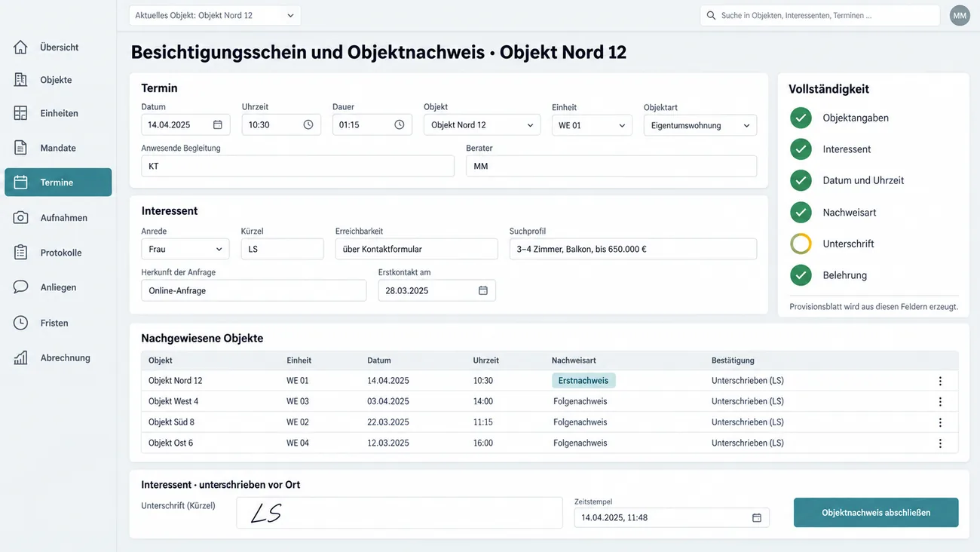Expand the Aktuelles Objekt selector

tap(215, 15)
